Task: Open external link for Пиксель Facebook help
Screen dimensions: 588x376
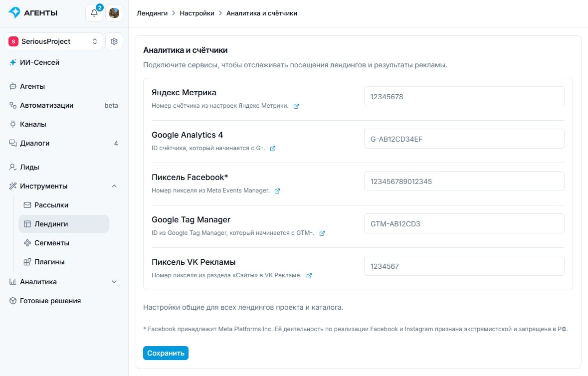Action: click(277, 191)
